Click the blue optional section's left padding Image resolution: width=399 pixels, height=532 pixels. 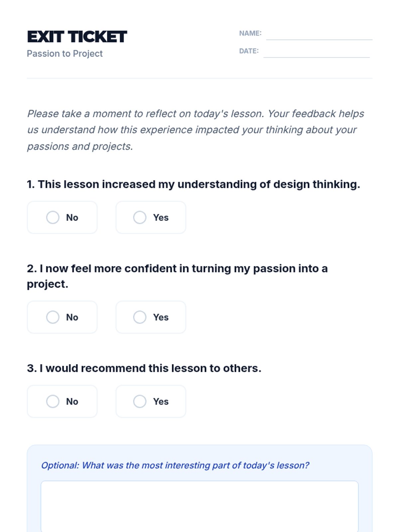click(x=34, y=492)
